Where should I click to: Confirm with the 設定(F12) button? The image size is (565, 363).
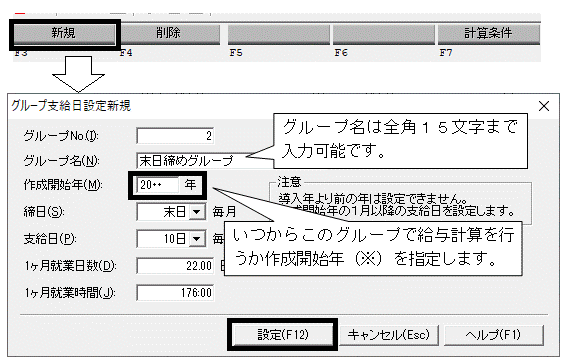(283, 335)
